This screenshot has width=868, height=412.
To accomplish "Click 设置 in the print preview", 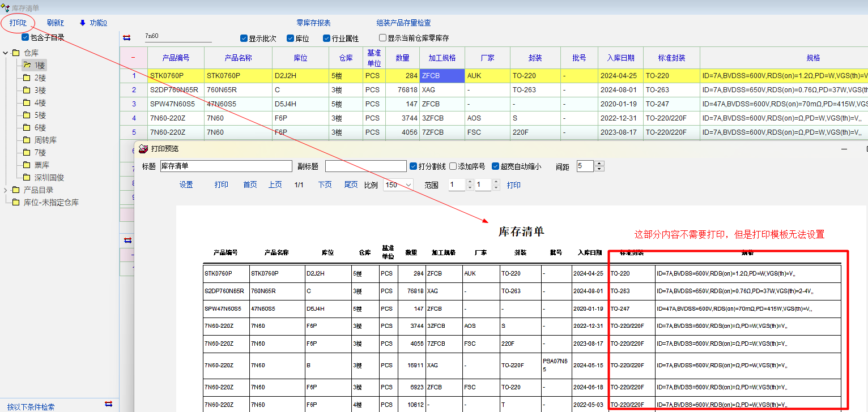I will point(186,185).
